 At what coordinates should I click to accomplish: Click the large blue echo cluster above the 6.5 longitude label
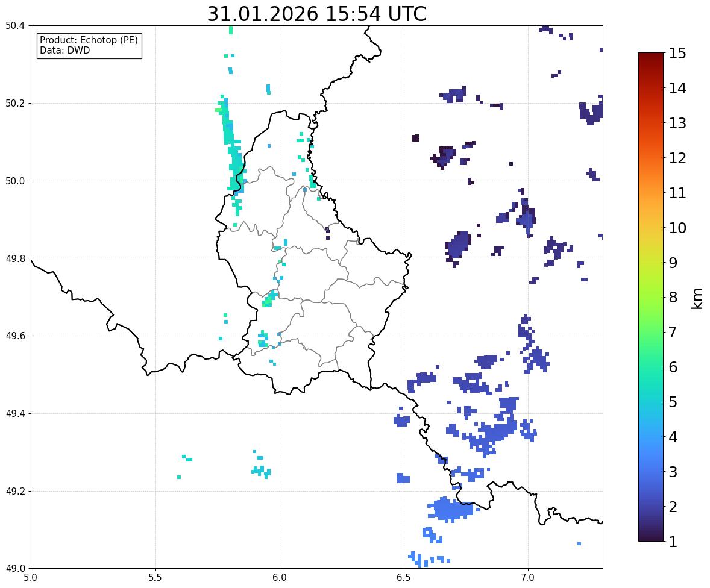pyautogui.click(x=451, y=509)
